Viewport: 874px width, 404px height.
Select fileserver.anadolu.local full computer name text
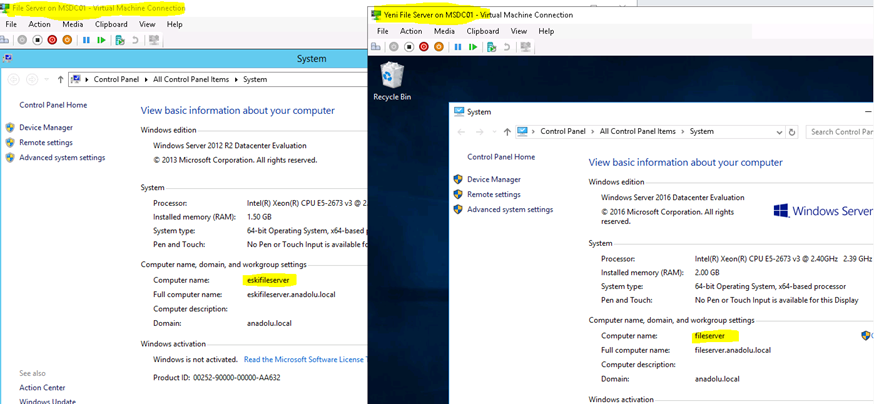pos(732,351)
